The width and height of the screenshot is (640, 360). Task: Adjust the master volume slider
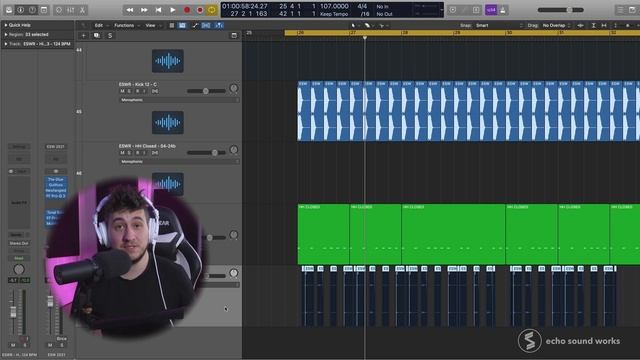coord(560,10)
